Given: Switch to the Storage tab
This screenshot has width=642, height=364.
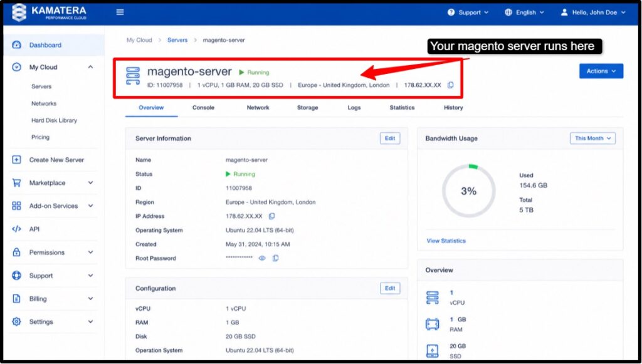Looking at the screenshot, I should pos(307,108).
